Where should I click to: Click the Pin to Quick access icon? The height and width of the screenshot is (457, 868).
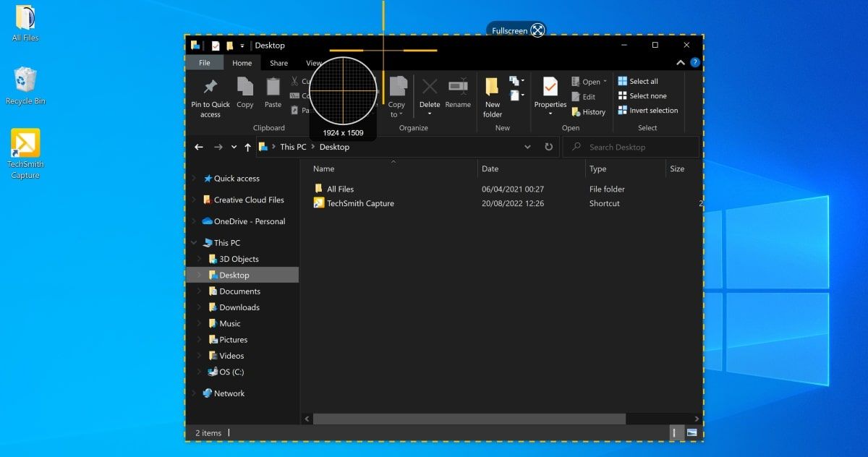tap(210, 88)
